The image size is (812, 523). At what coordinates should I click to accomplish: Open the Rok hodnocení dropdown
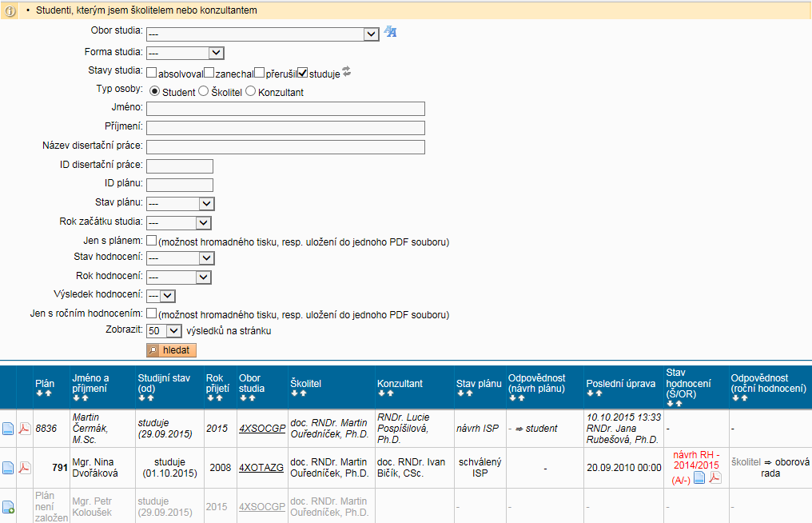point(179,277)
